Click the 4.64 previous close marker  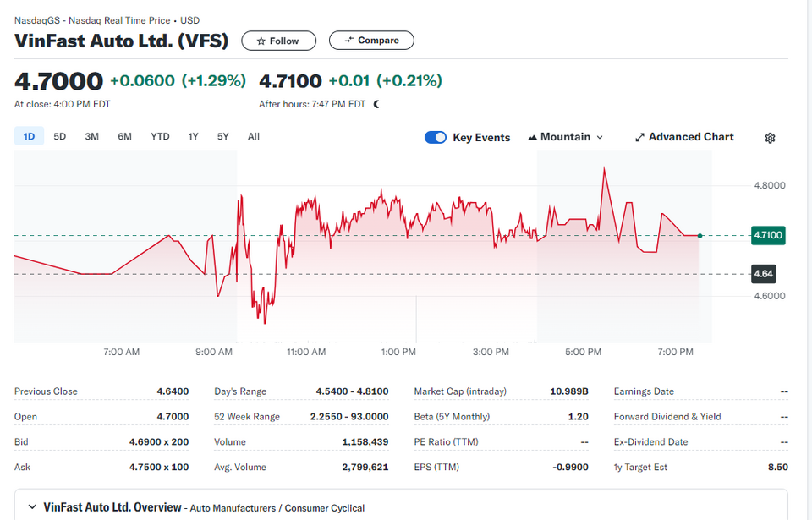(x=763, y=274)
